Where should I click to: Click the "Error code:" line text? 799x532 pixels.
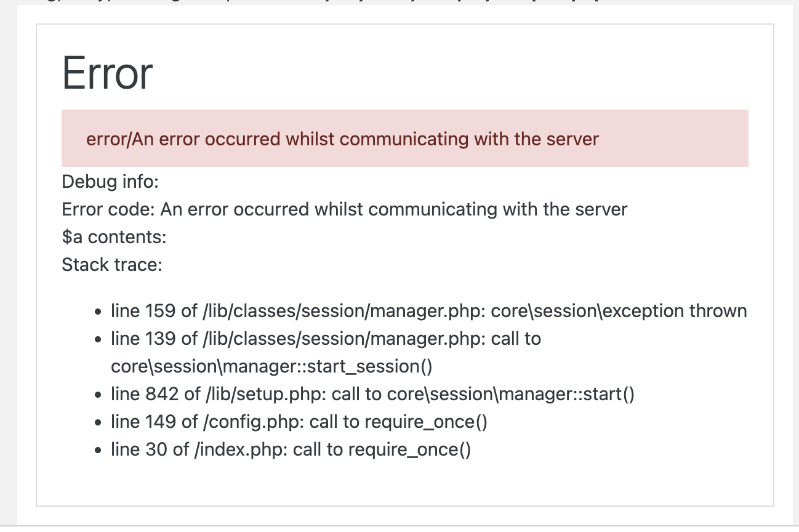345,209
